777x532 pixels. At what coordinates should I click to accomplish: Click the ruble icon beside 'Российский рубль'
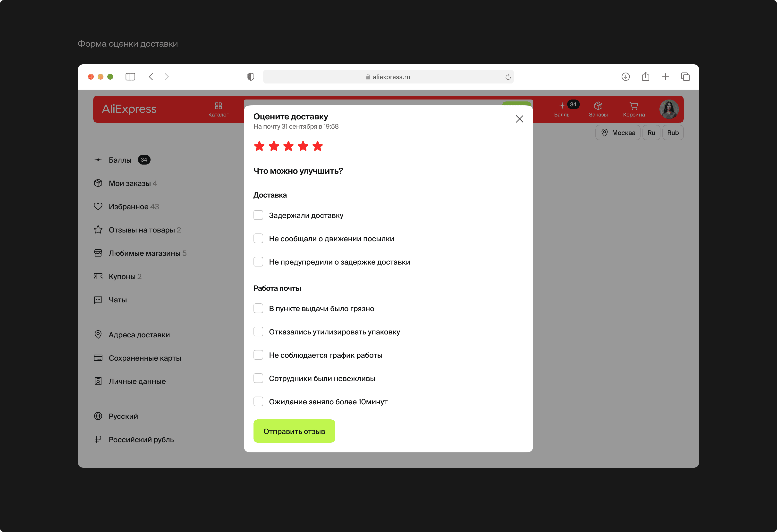point(98,440)
